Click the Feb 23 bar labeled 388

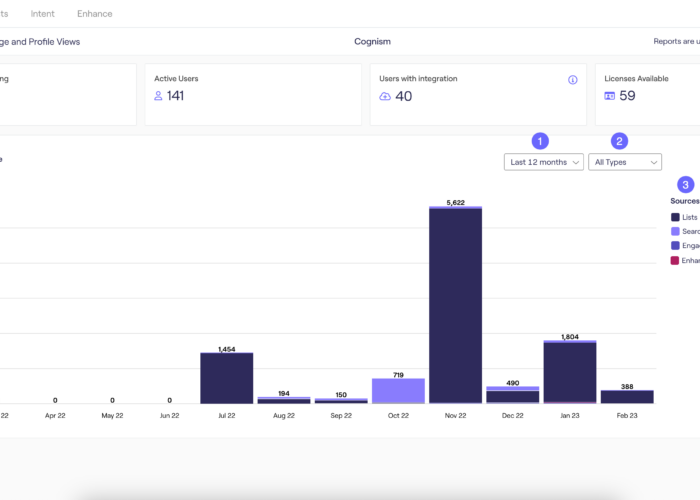click(x=627, y=397)
